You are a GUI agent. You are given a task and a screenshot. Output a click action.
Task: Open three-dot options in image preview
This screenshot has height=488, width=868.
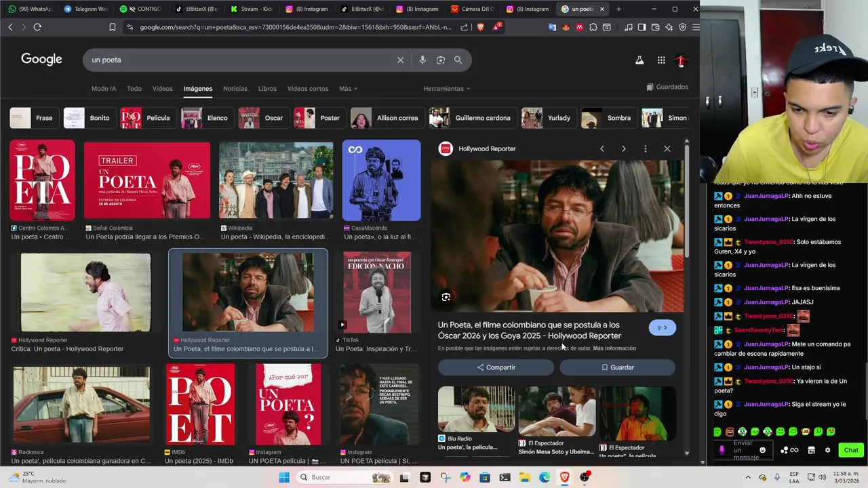646,148
